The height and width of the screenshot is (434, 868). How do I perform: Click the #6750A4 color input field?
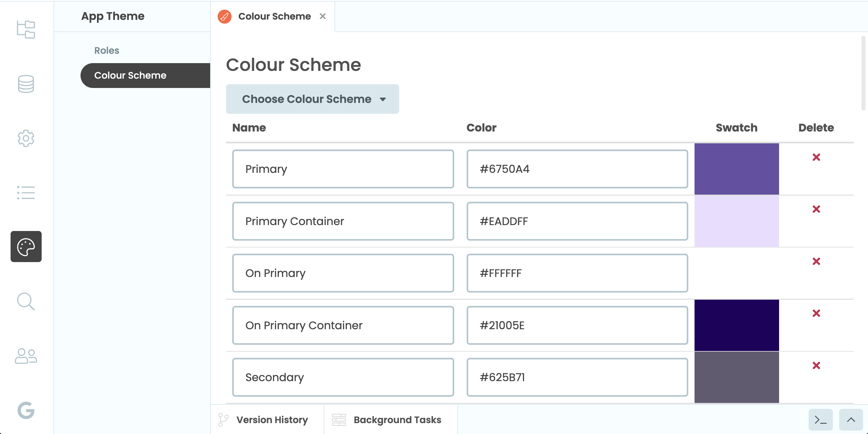coord(577,169)
